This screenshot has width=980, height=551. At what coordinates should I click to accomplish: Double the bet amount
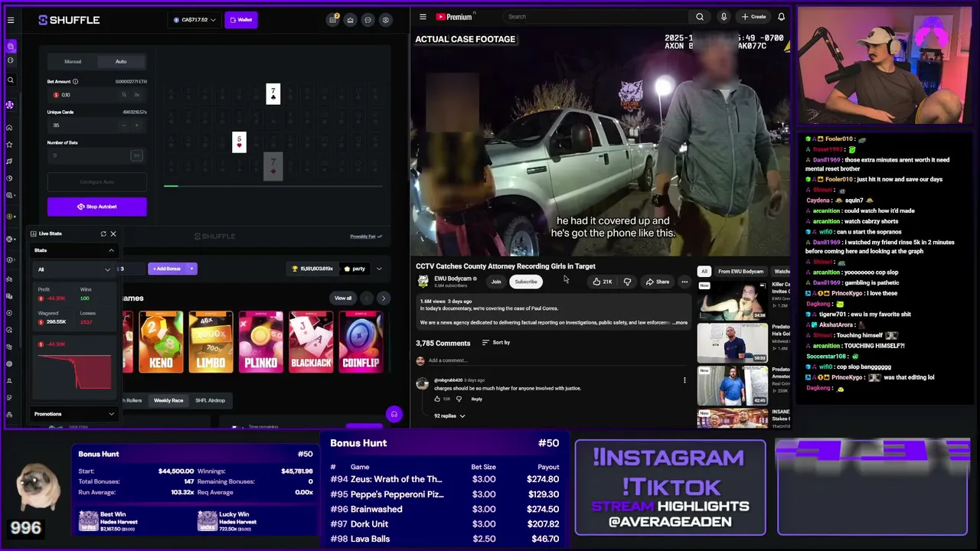[137, 95]
